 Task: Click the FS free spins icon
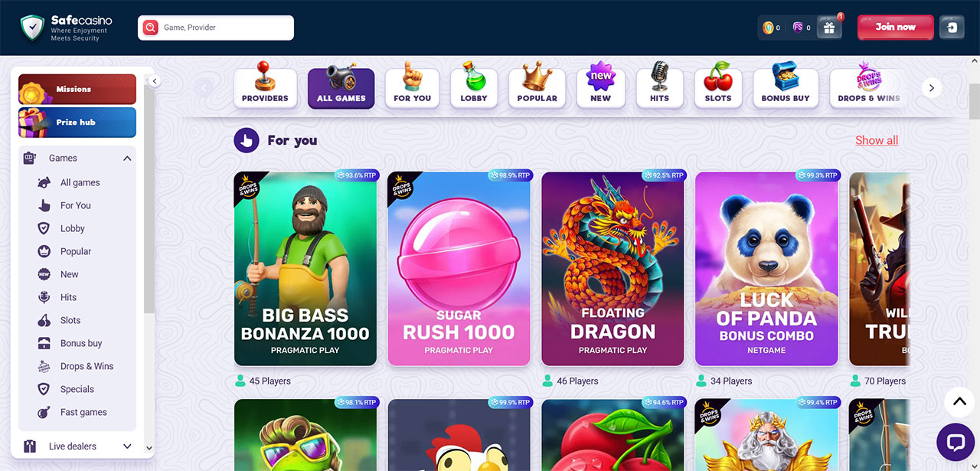[798, 28]
